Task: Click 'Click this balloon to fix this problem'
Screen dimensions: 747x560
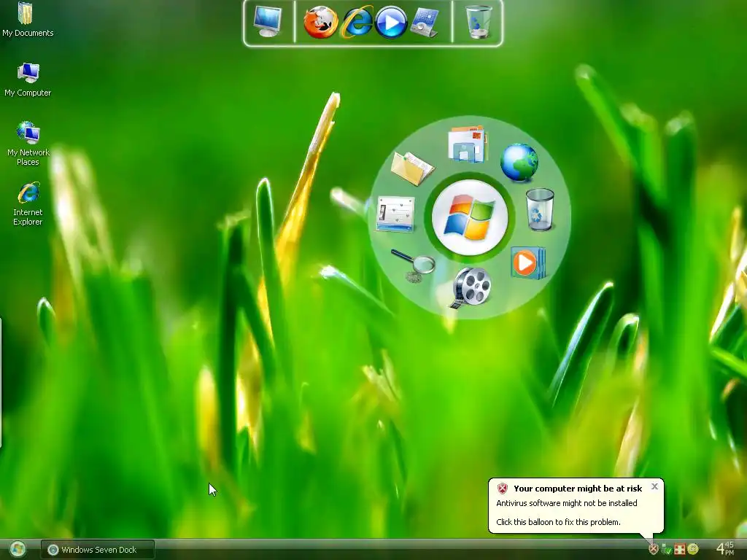Action: (x=558, y=522)
